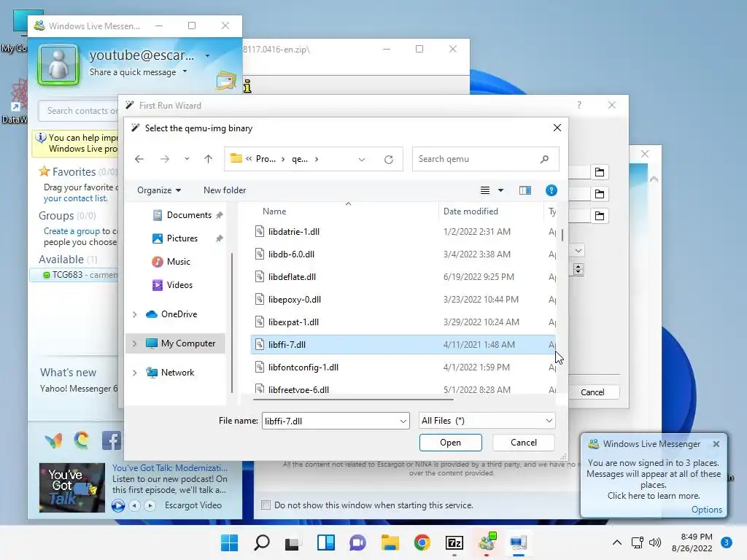Image resolution: width=747 pixels, height=560 pixels.
Task: Select file libdatrie-1.dll
Action: [x=403, y=231]
